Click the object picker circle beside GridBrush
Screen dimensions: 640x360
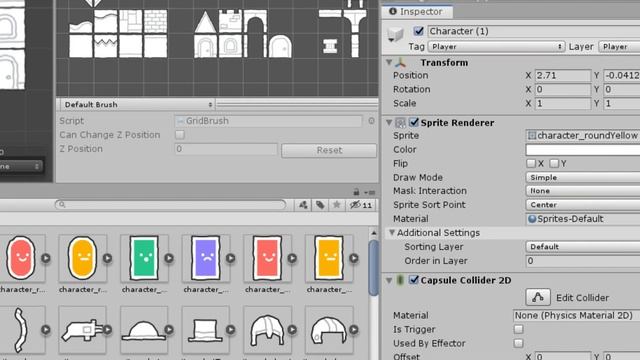click(371, 121)
